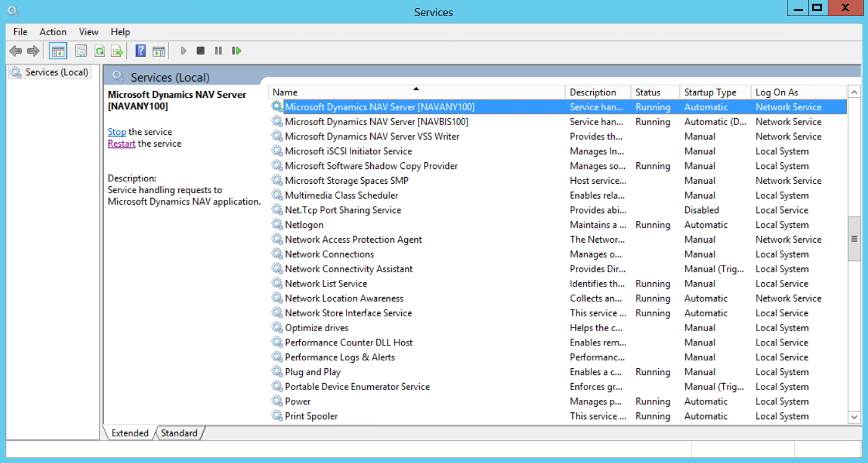Close the Services window

[844, 8]
